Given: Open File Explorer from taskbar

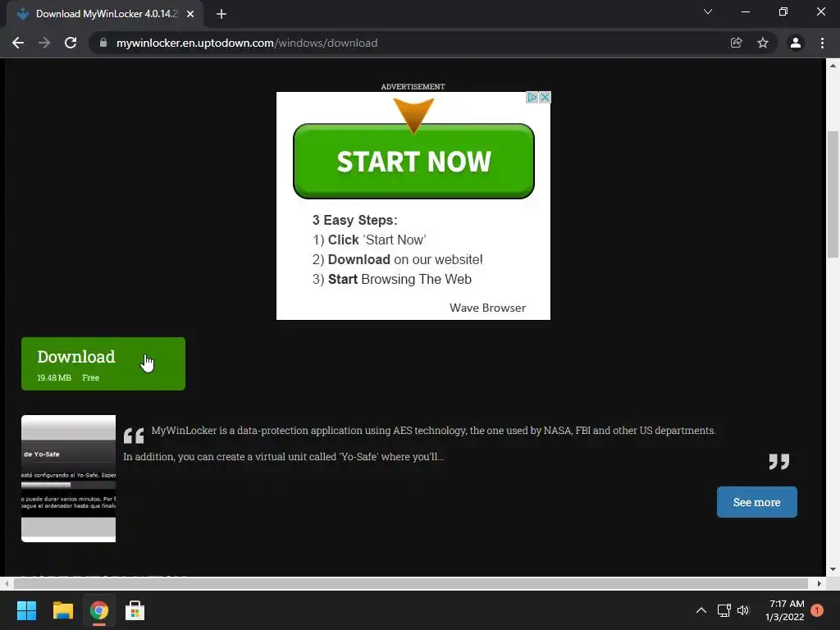Looking at the screenshot, I should 62,610.
